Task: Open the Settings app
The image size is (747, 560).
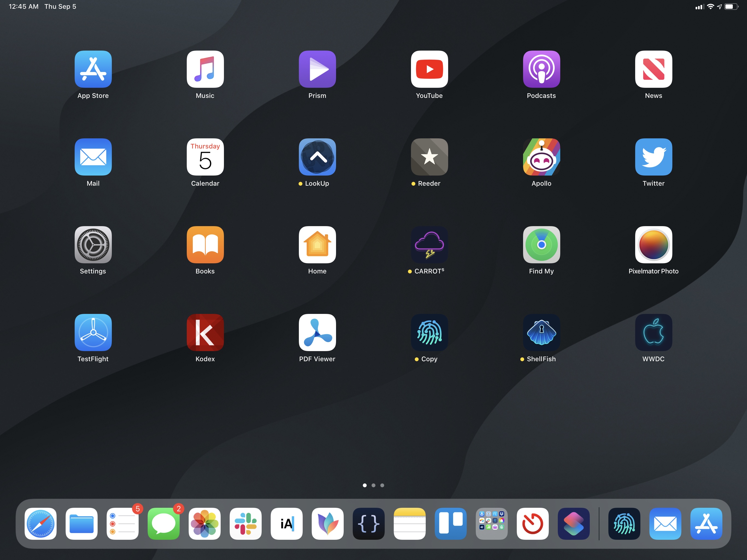Action: (x=93, y=245)
